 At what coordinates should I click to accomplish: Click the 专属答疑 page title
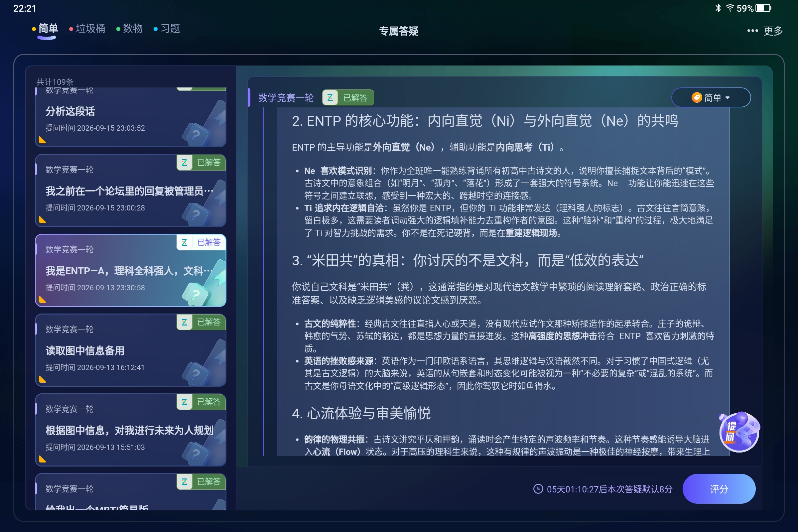coord(399,31)
